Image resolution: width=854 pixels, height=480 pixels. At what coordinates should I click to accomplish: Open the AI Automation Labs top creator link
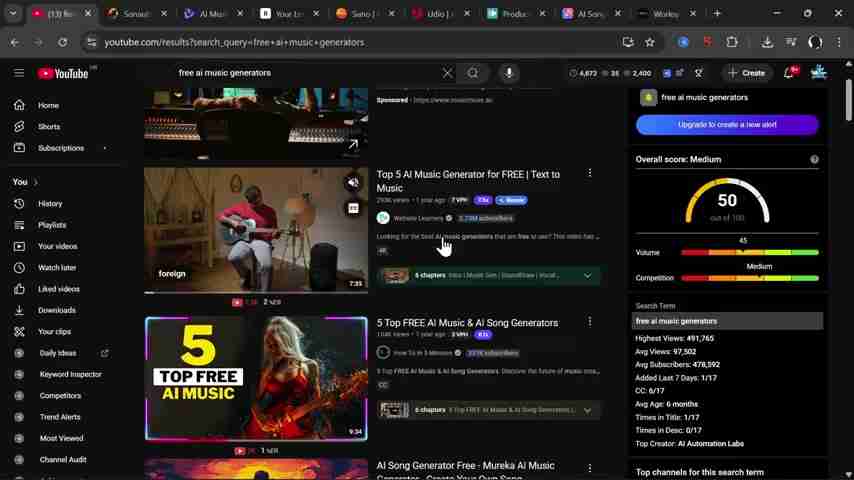pyautogui.click(x=710, y=444)
